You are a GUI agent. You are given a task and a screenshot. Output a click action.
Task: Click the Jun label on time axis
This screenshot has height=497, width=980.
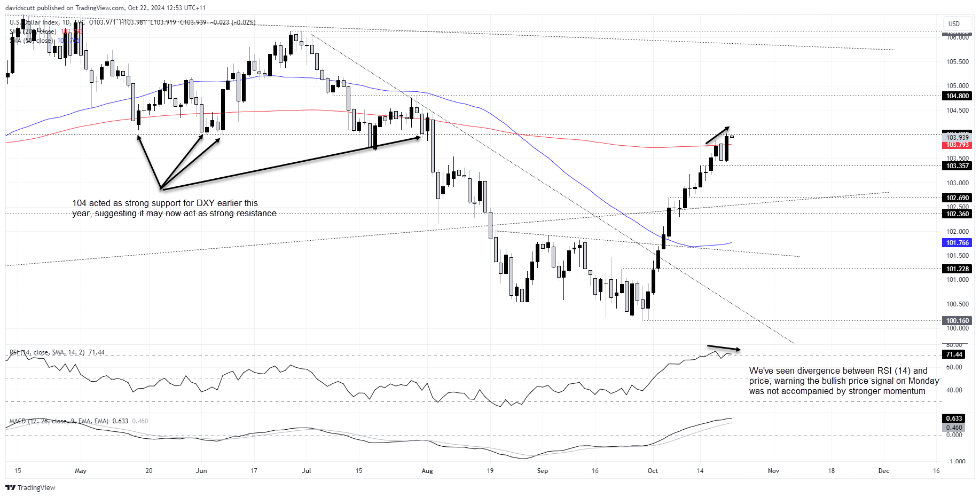pyautogui.click(x=201, y=471)
